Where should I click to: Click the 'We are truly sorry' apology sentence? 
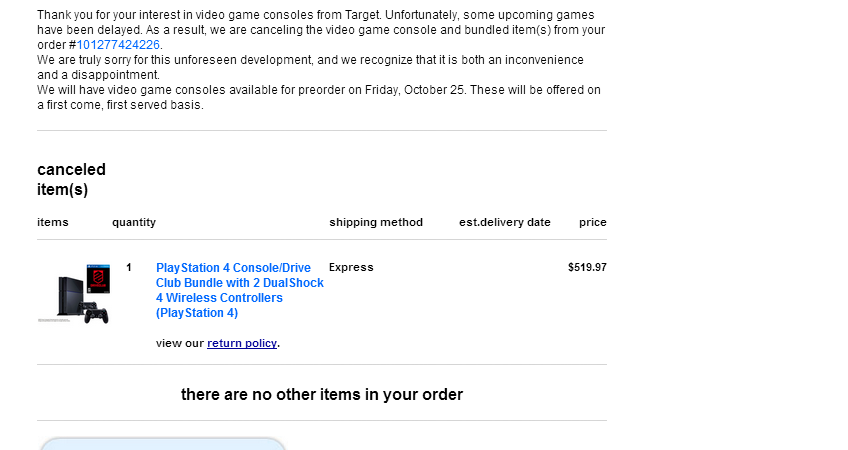point(310,67)
